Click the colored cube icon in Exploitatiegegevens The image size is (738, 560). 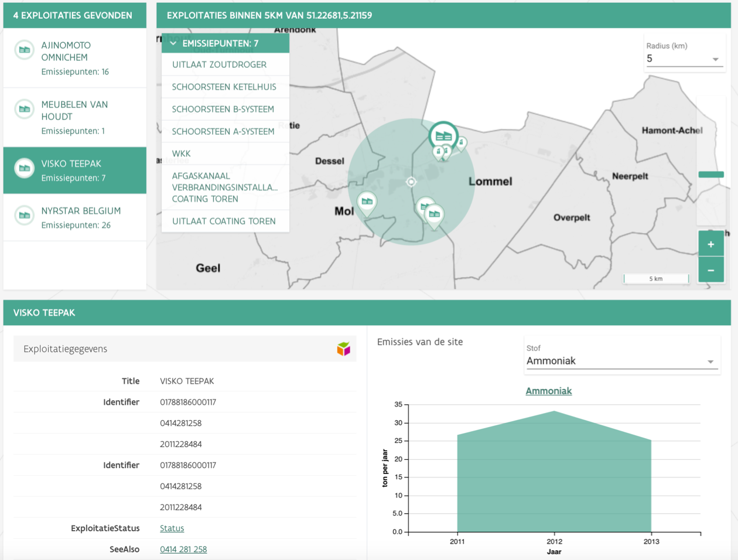pyautogui.click(x=343, y=349)
